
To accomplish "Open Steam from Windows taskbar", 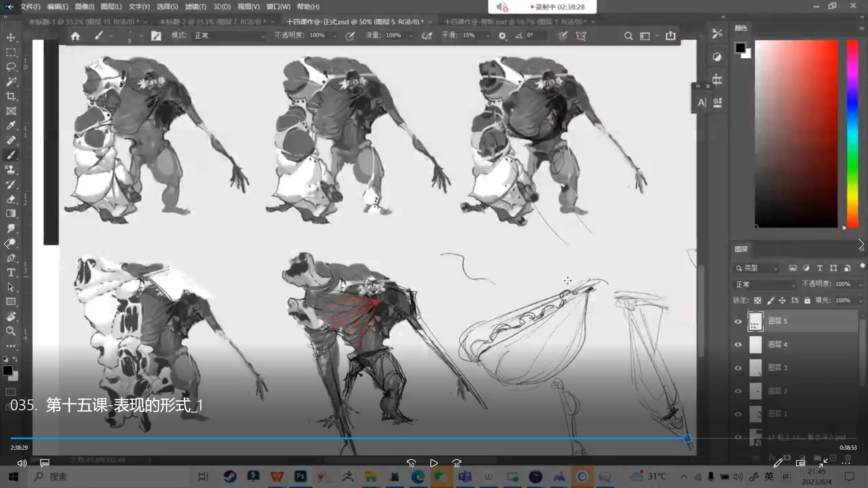I will coord(230,476).
